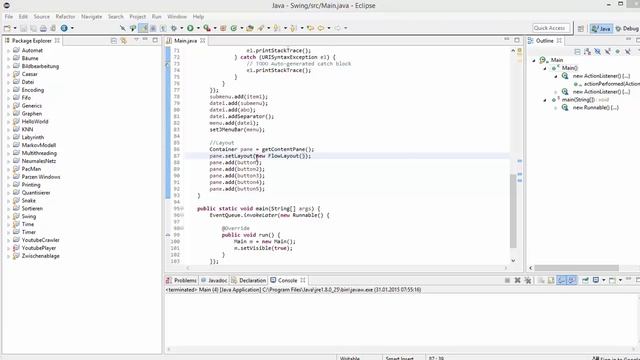Minimize the Package Explorer view
The image size is (640, 360).
pyautogui.click(x=145, y=40)
